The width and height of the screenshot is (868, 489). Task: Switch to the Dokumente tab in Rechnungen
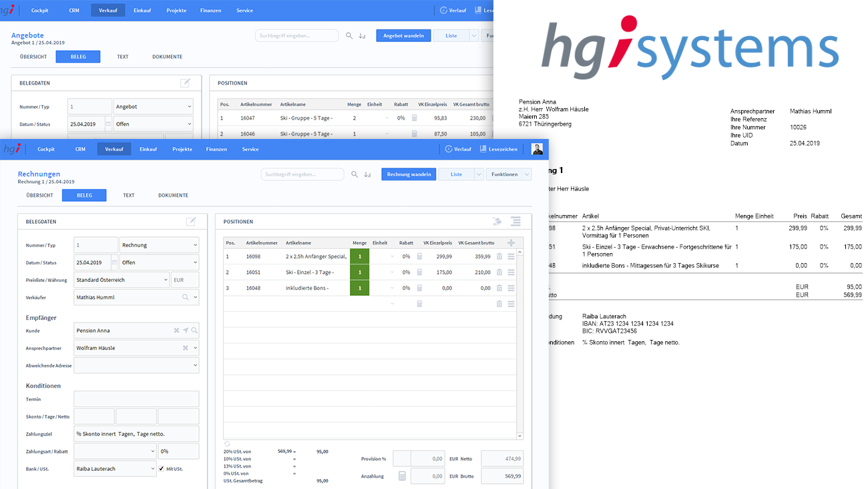(173, 196)
